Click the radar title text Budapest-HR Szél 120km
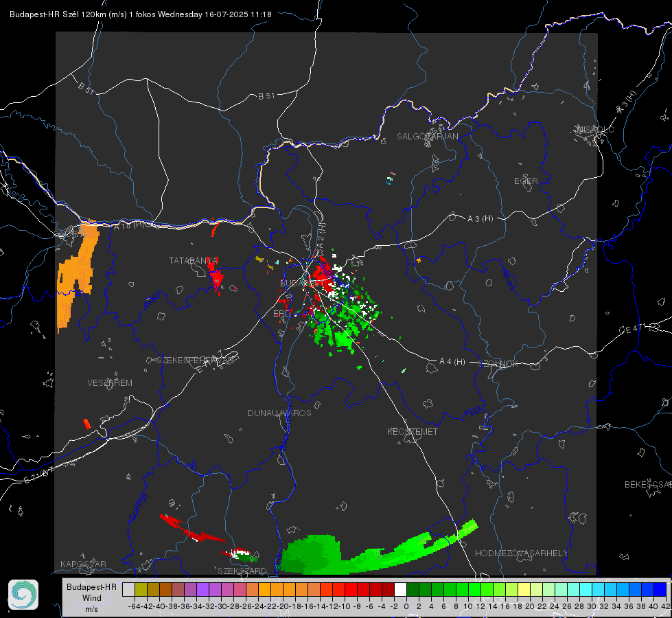This screenshot has height=618, width=672. [x=58, y=14]
